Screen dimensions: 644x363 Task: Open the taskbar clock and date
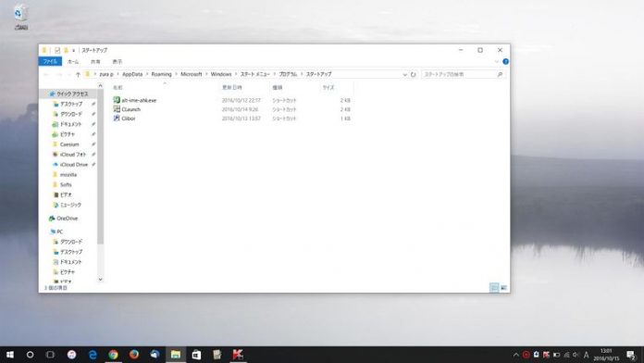click(606, 355)
